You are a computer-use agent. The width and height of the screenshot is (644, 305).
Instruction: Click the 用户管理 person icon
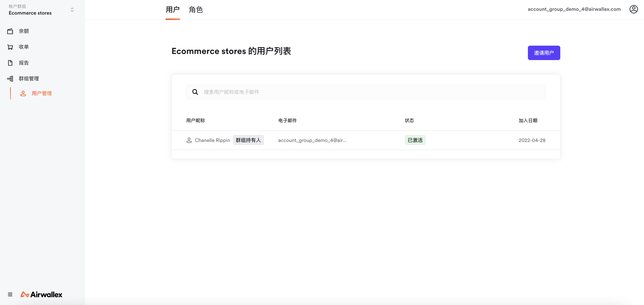pos(23,94)
